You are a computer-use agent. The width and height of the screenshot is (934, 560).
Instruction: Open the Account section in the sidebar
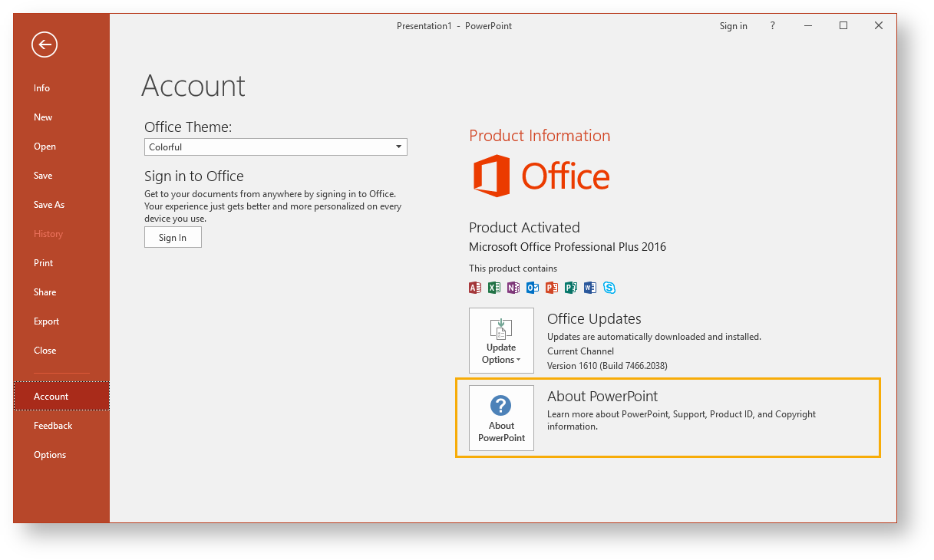pos(51,397)
